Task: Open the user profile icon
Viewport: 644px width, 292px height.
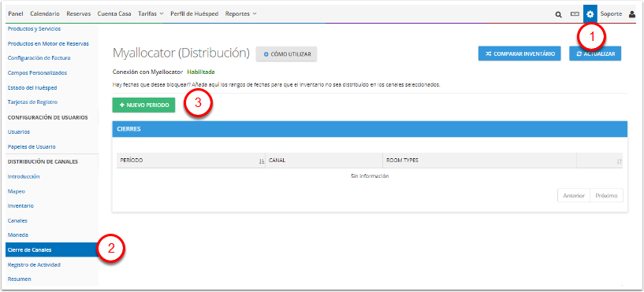Action: coord(632,14)
